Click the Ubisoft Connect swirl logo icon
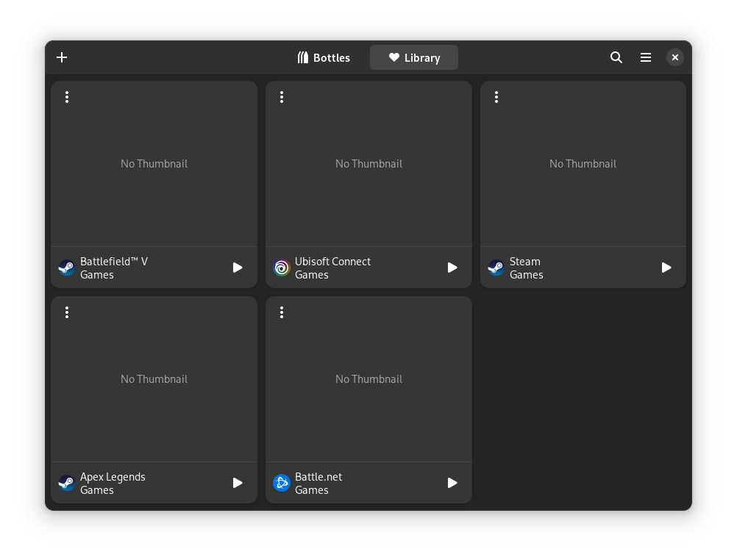 [x=282, y=268]
